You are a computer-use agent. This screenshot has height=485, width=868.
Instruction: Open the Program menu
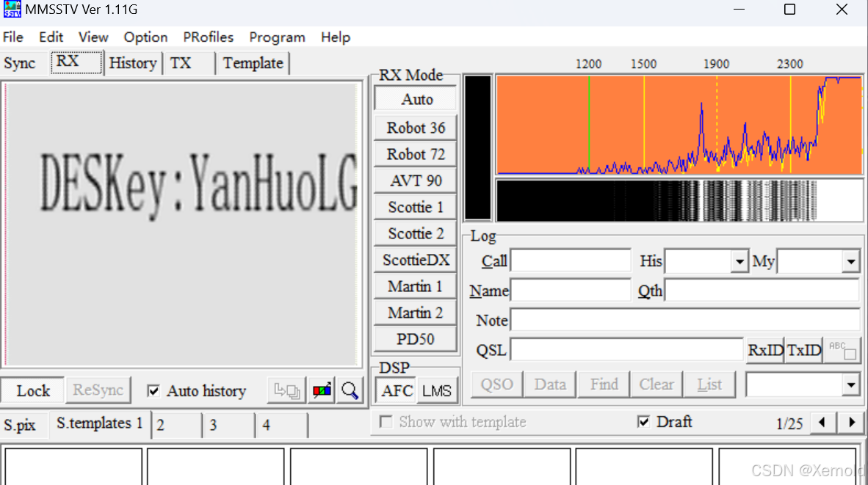click(277, 37)
